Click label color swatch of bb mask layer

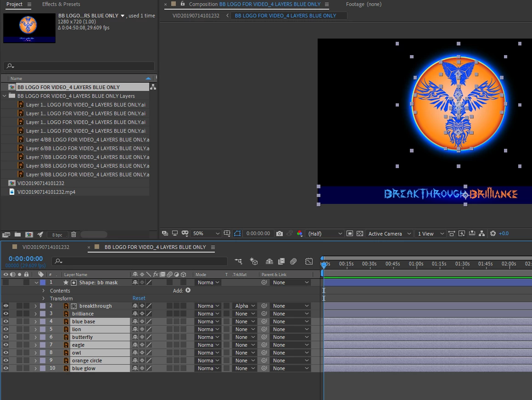coord(43,282)
